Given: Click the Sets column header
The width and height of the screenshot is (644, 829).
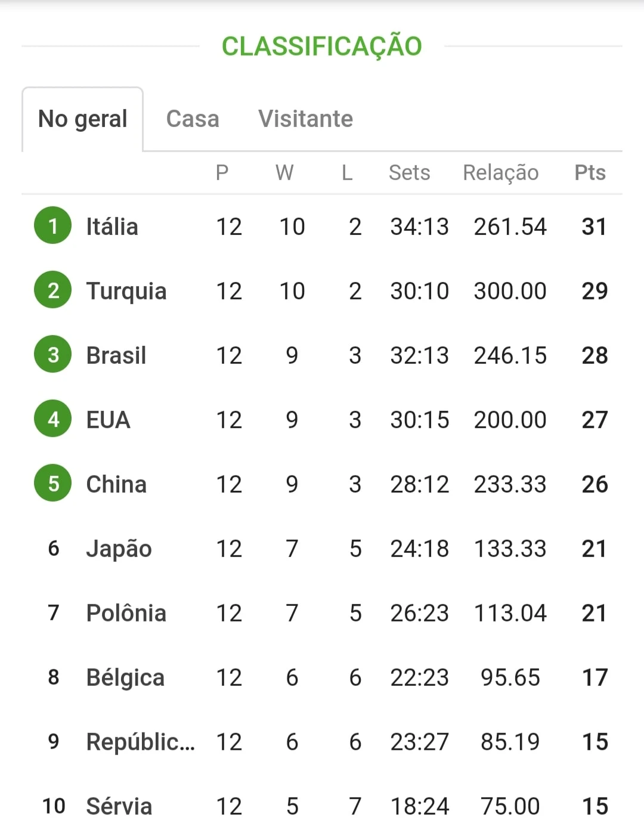Looking at the screenshot, I should click(x=409, y=172).
